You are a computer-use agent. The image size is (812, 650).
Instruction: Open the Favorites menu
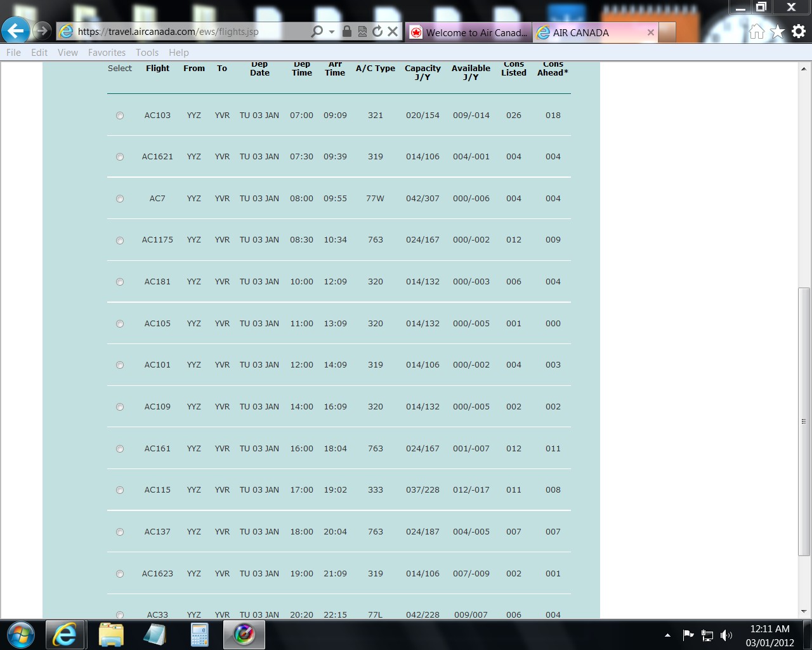(x=107, y=53)
